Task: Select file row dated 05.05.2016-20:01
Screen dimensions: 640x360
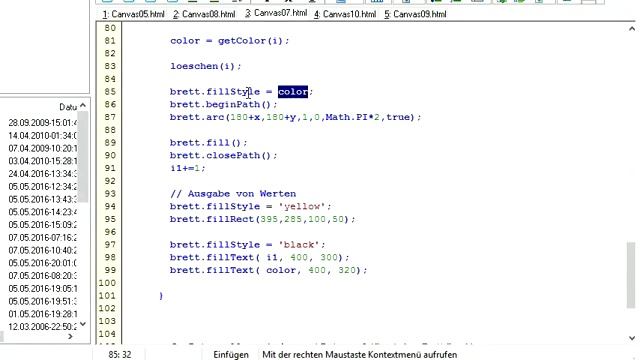Action: click(42, 263)
